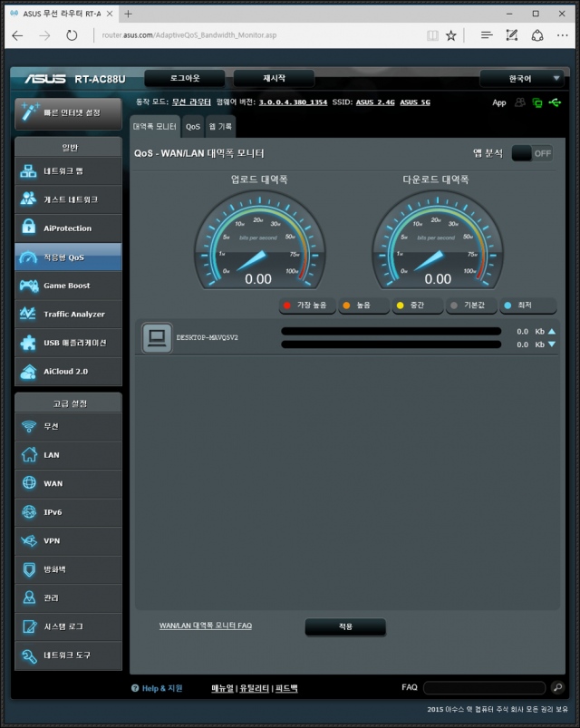The width and height of the screenshot is (580, 728).
Task: Open the WAN globe icon
Action: [29, 483]
